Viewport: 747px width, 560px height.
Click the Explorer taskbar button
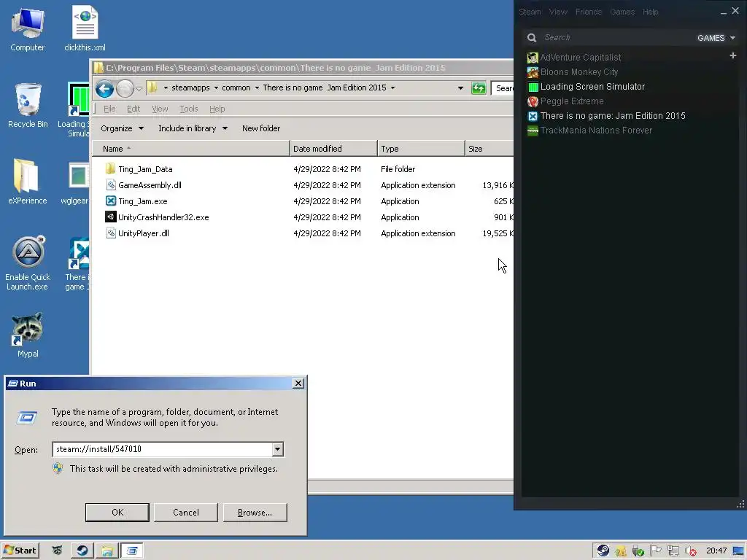(107, 551)
